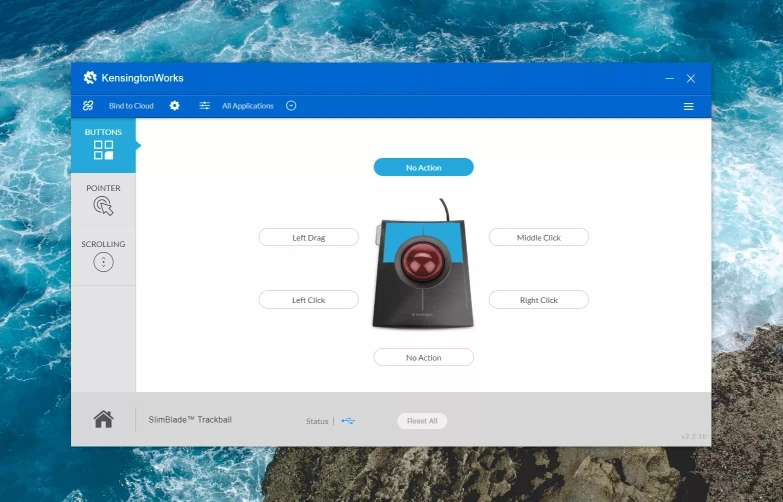Click the Status label

click(x=317, y=421)
